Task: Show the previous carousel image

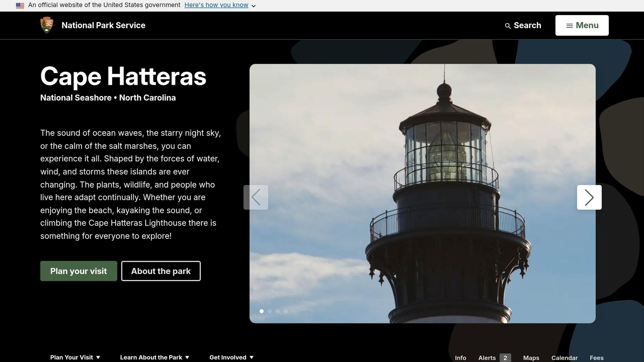Action: [x=256, y=197]
